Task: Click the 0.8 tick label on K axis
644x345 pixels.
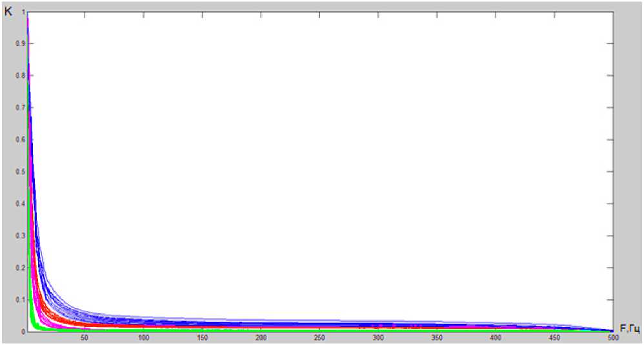Action: [20, 75]
